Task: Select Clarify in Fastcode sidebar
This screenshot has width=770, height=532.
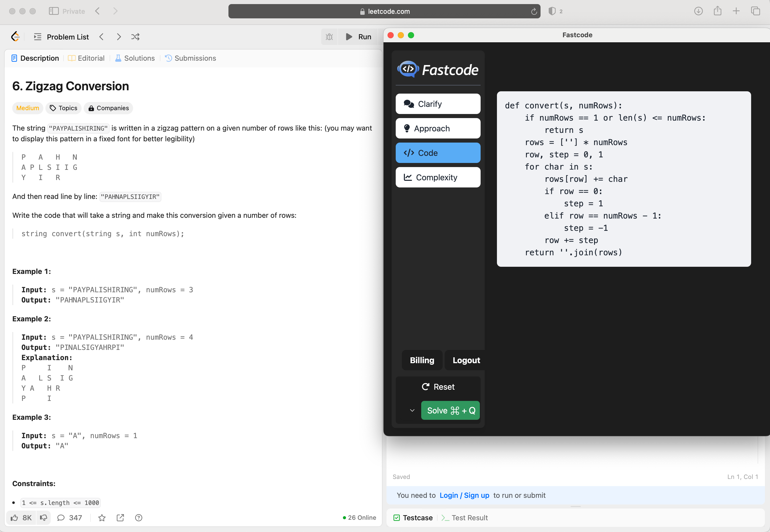Action: 438,104
